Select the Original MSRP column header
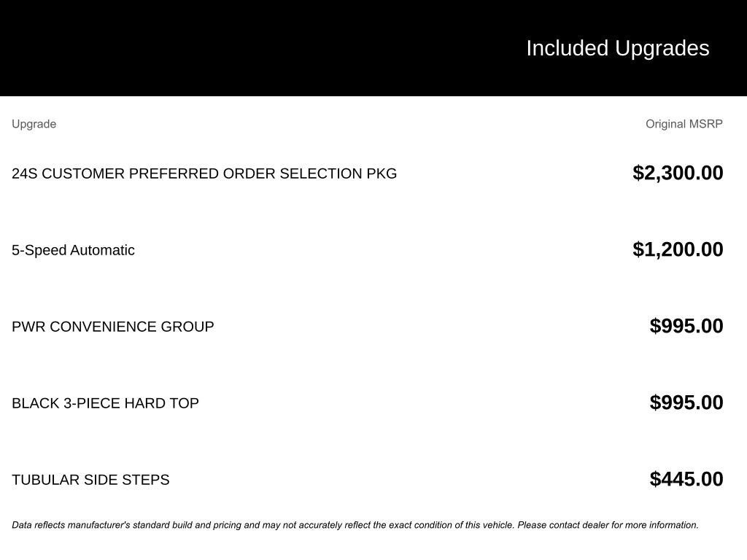 pyautogui.click(x=684, y=124)
